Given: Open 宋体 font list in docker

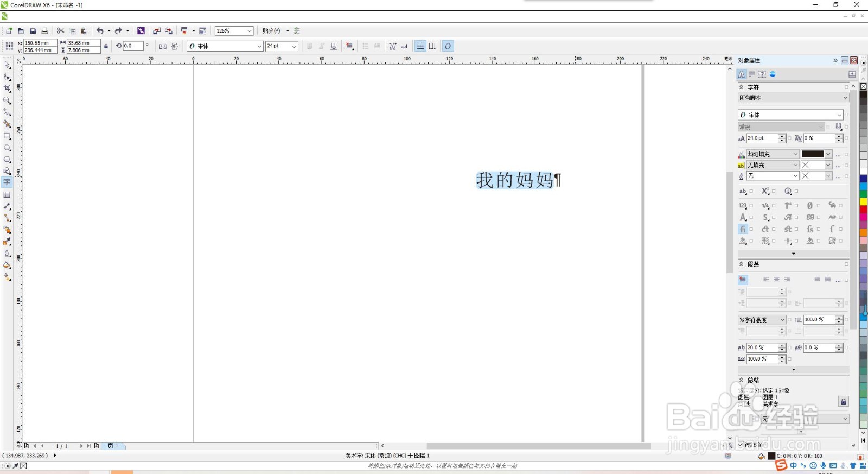Looking at the screenshot, I should click(839, 115).
